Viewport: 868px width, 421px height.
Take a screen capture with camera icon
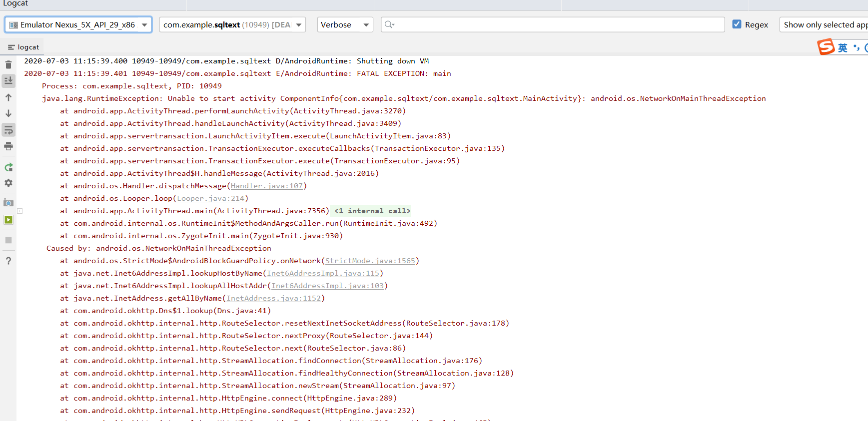coord(8,203)
